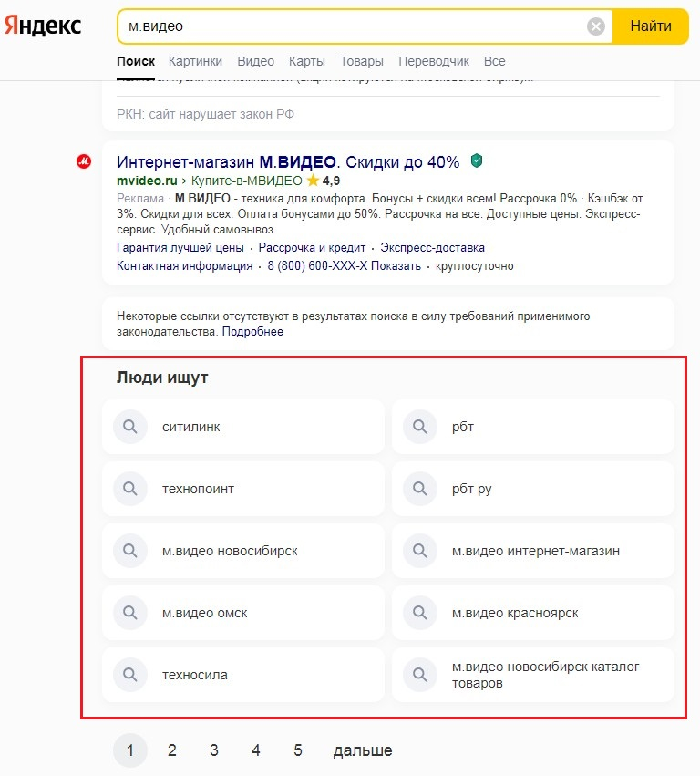Click magnifier icon next to ситилинк
700x776 pixels.
pos(130,426)
